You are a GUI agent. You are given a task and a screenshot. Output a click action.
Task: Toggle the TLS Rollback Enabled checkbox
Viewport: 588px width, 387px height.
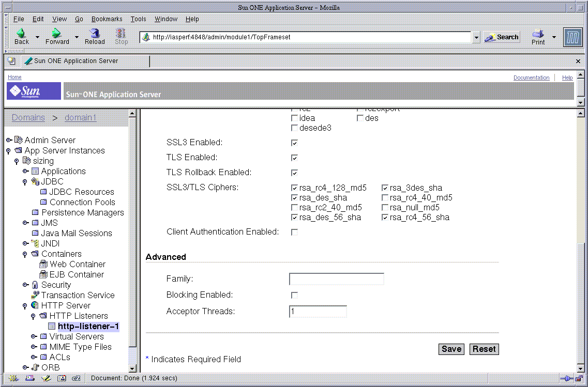[x=294, y=173]
